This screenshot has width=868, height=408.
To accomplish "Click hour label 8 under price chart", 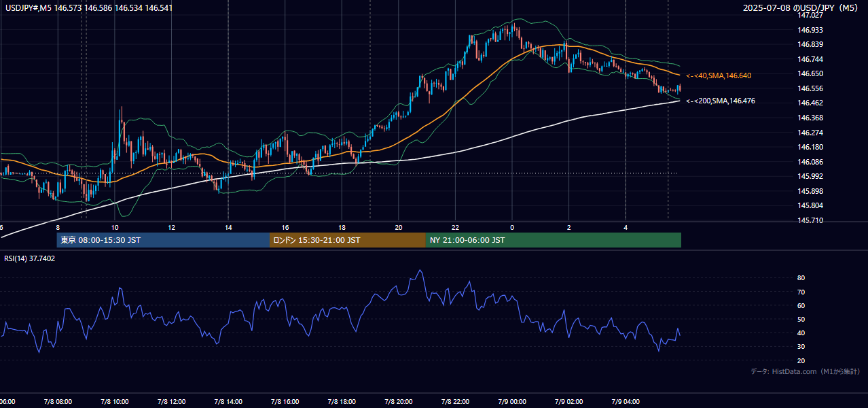I will coord(58,227).
